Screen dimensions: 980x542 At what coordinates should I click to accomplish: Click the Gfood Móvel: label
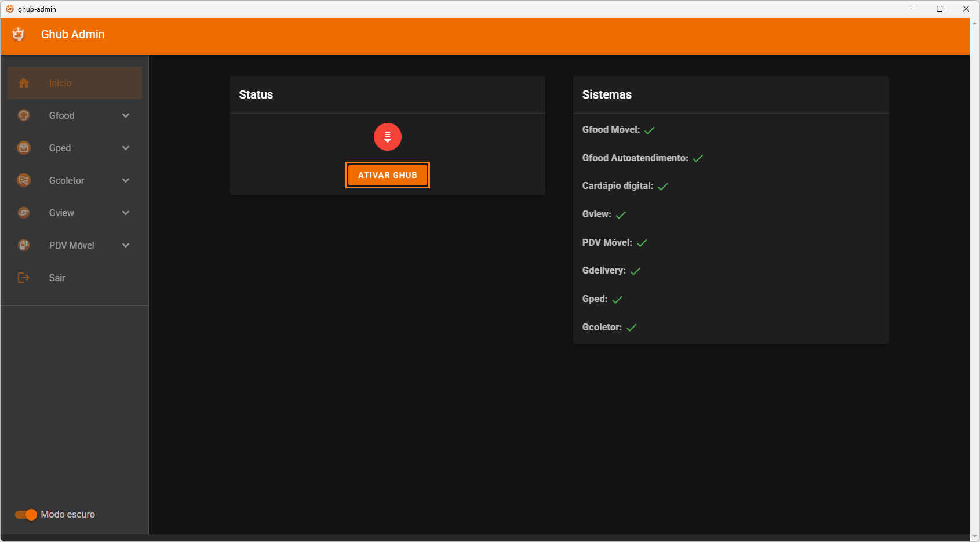click(x=611, y=129)
